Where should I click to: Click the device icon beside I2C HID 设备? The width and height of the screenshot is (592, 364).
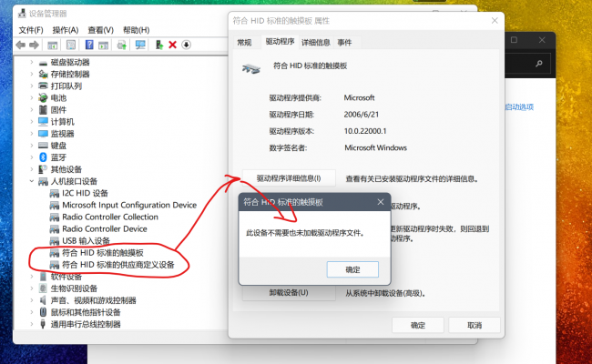[x=55, y=194]
